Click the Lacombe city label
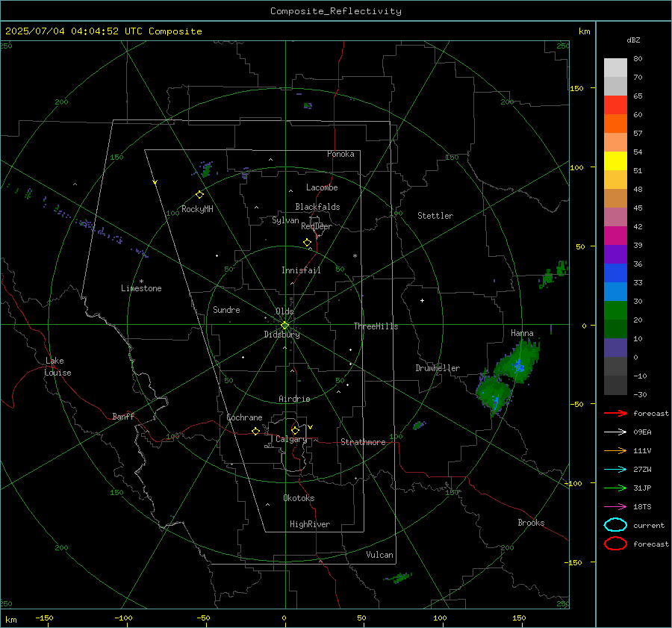The width and height of the screenshot is (672, 628). coord(322,187)
